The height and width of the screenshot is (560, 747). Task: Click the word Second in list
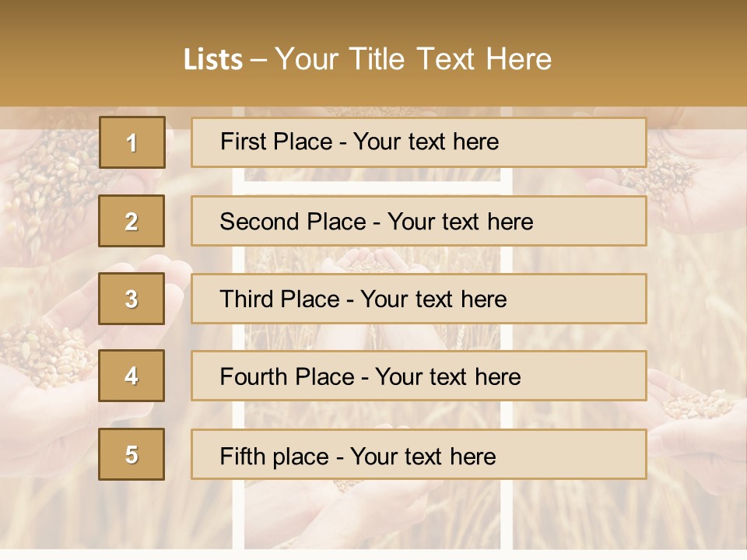pyautogui.click(x=259, y=222)
